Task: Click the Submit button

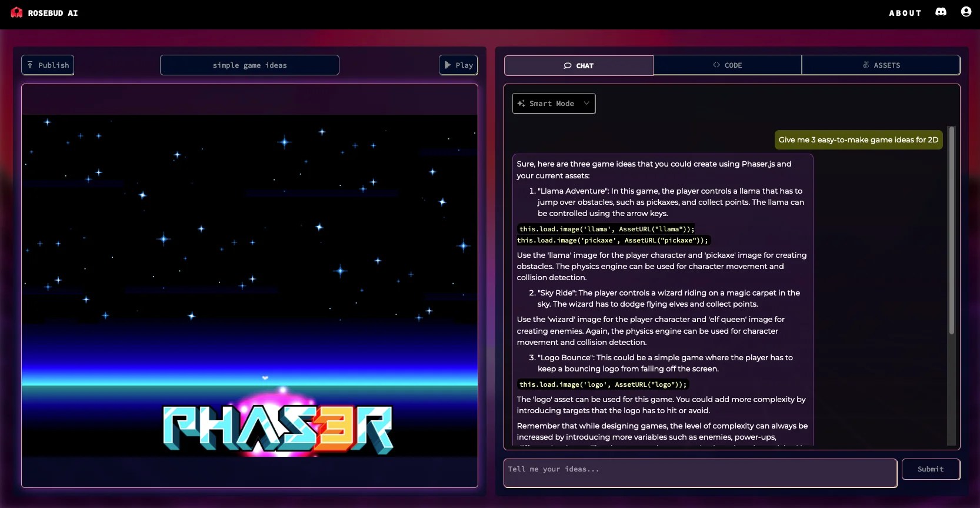Action: click(931, 469)
